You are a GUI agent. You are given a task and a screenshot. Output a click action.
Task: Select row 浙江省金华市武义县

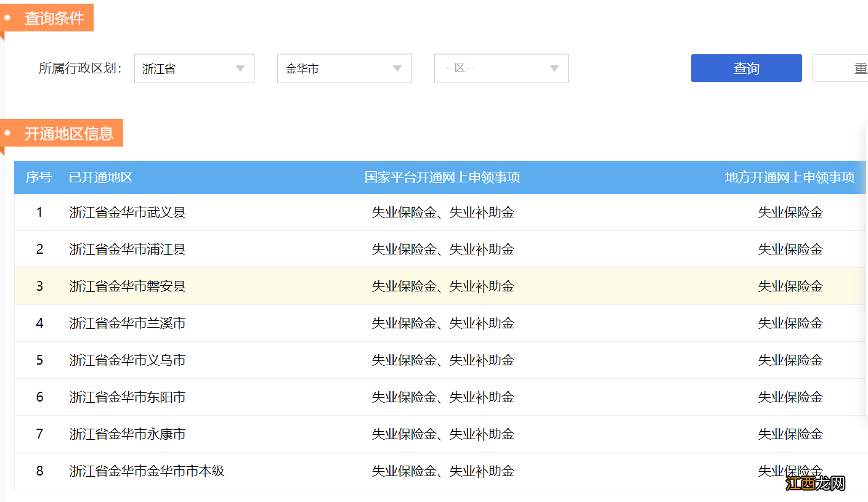pyautogui.click(x=440, y=213)
